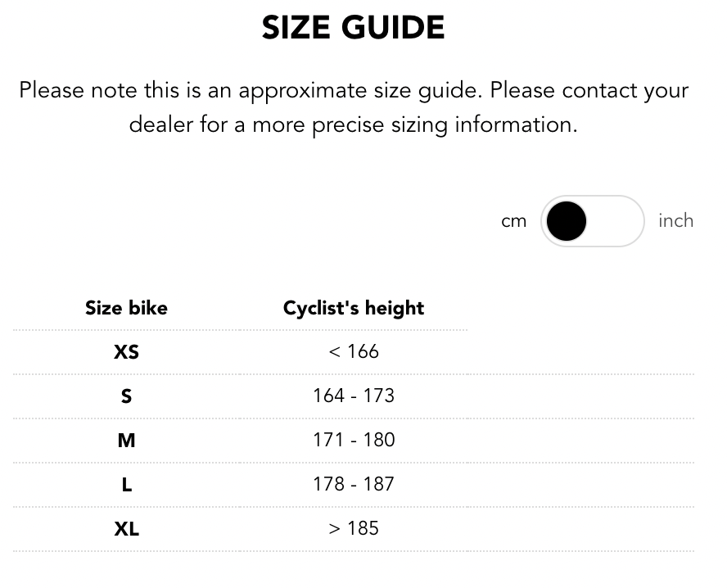This screenshot has width=727, height=588.
Task: Click the Cyclist's height column header
Action: (354, 308)
